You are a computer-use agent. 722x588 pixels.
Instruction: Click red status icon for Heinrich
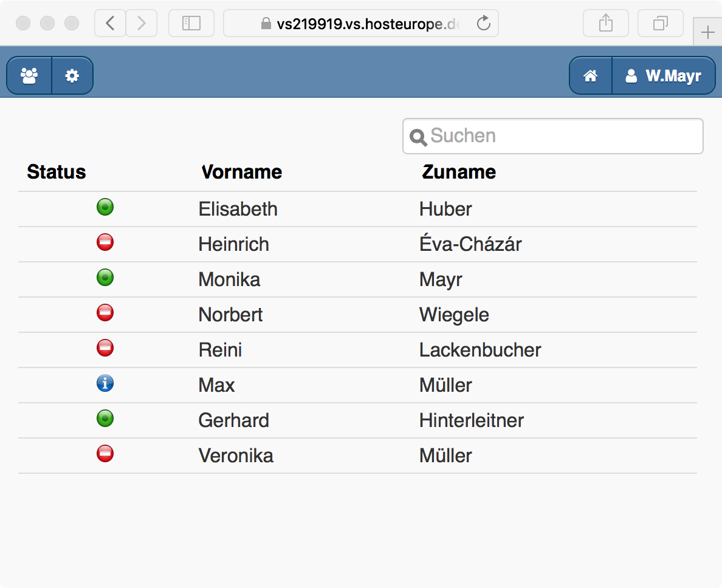click(105, 243)
